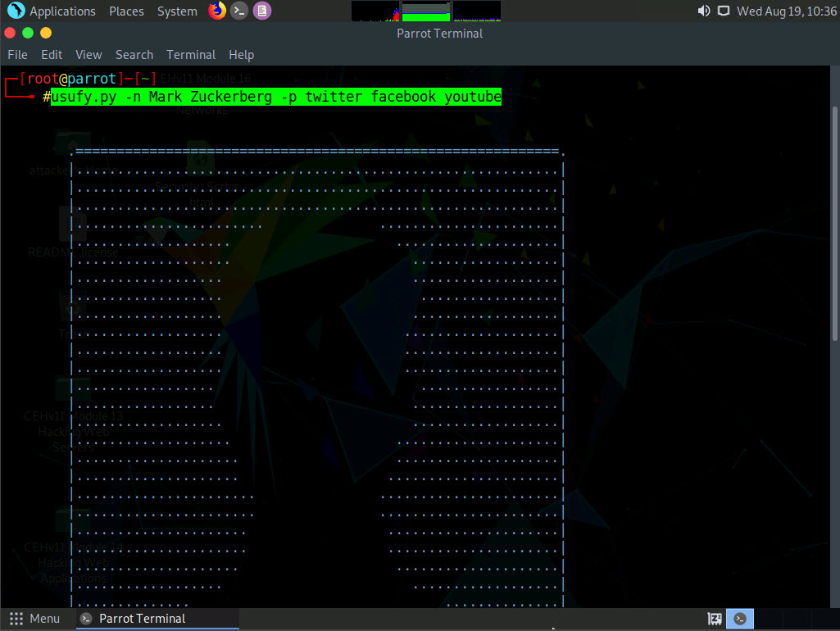
Task: Open a terminal from the top panel launcher
Action: tap(239, 11)
